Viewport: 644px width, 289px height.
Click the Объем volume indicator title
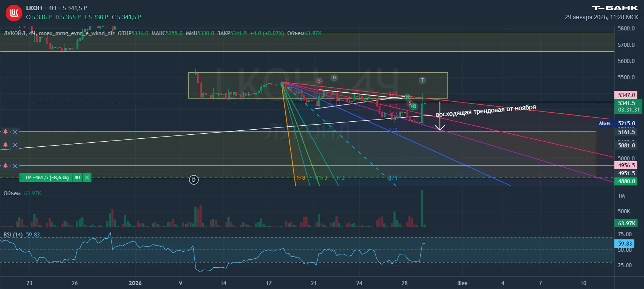coord(12,193)
